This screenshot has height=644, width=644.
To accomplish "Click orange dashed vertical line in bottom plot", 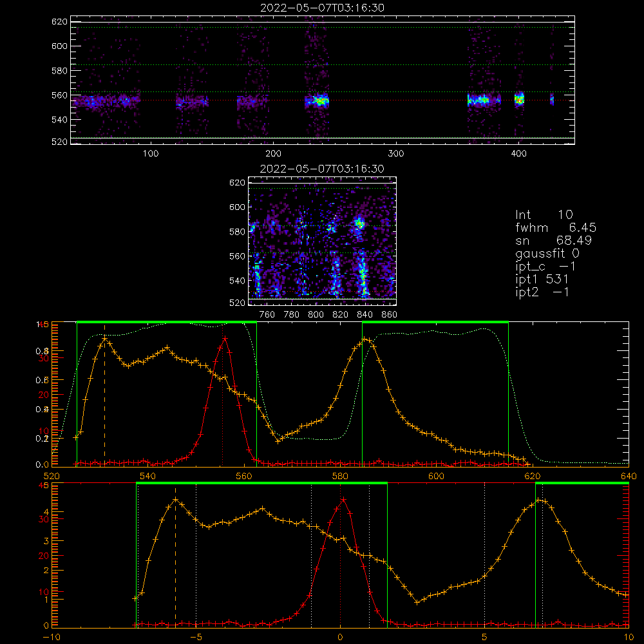I will [x=175, y=555].
